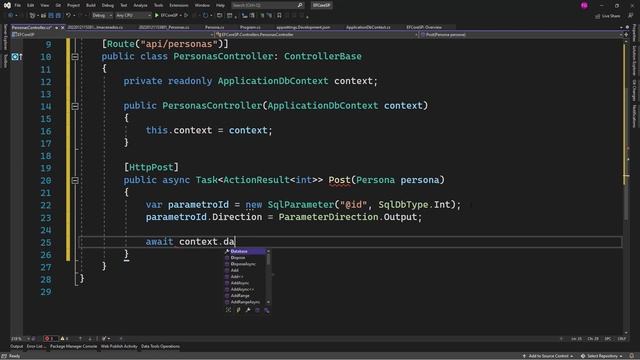Click the inheritance margin icon at line 10
The width and height of the screenshot is (640, 360).
(16, 57)
